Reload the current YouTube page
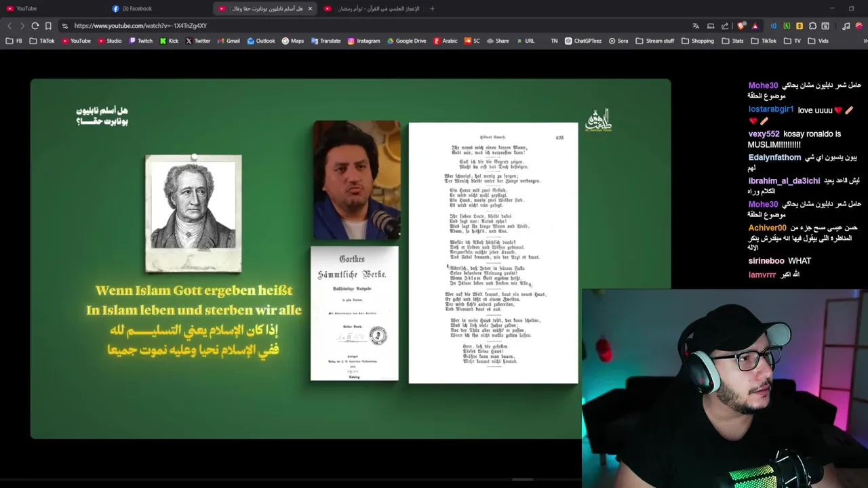This screenshot has width=868, height=488. (x=35, y=26)
